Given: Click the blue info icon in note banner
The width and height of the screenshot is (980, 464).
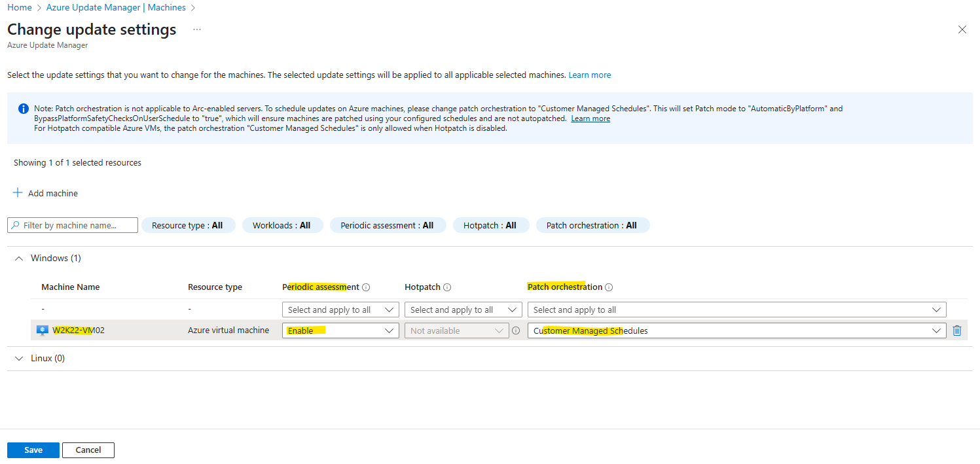Looking at the screenshot, I should coord(24,109).
